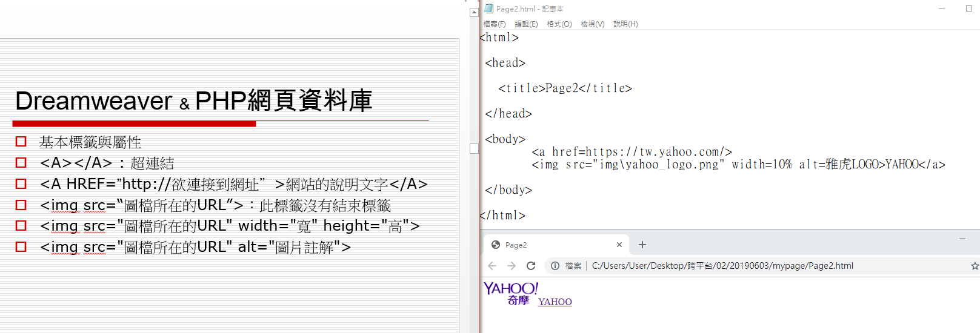Click the Notepad icon in title bar
Viewport: 980px width, 333px height.
coord(488,8)
